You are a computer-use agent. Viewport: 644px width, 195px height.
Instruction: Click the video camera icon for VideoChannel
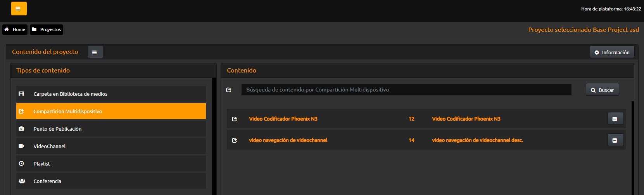[x=21, y=146]
